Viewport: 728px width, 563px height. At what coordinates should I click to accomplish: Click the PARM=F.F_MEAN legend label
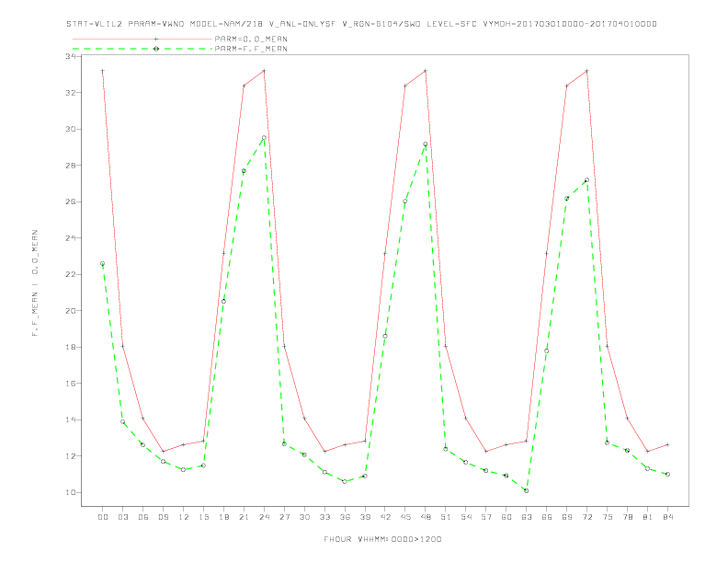251,49
